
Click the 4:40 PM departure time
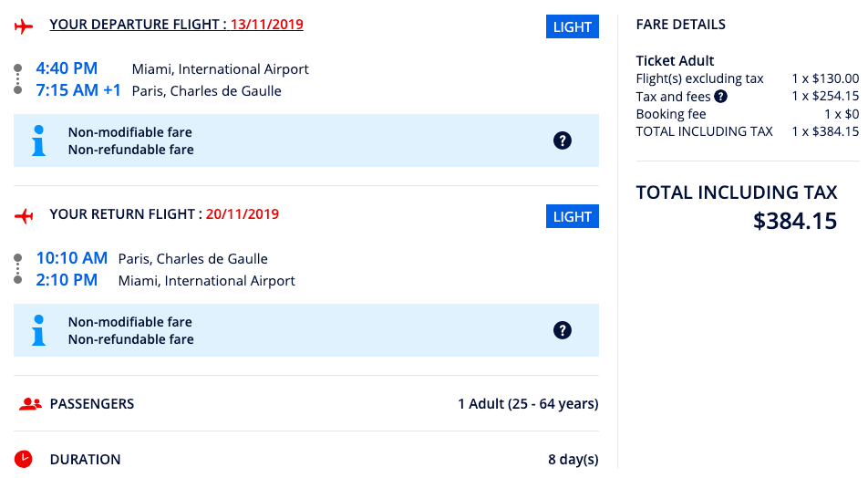click(67, 68)
